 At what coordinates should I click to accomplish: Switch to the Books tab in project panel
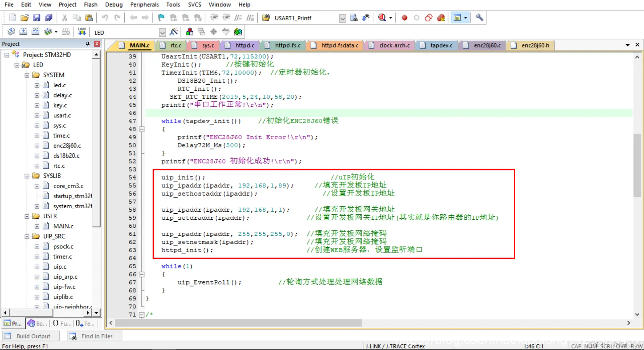click(x=38, y=323)
